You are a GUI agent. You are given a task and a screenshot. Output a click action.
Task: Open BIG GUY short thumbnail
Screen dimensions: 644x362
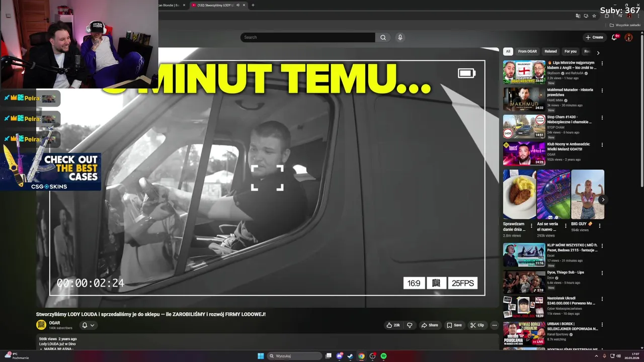pyautogui.click(x=588, y=194)
